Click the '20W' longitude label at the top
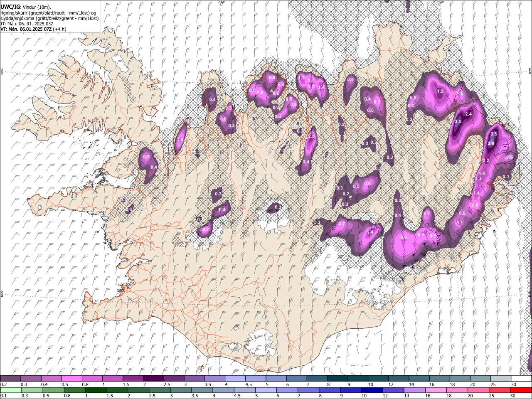This screenshot has height=399, width=532. point(221,2)
